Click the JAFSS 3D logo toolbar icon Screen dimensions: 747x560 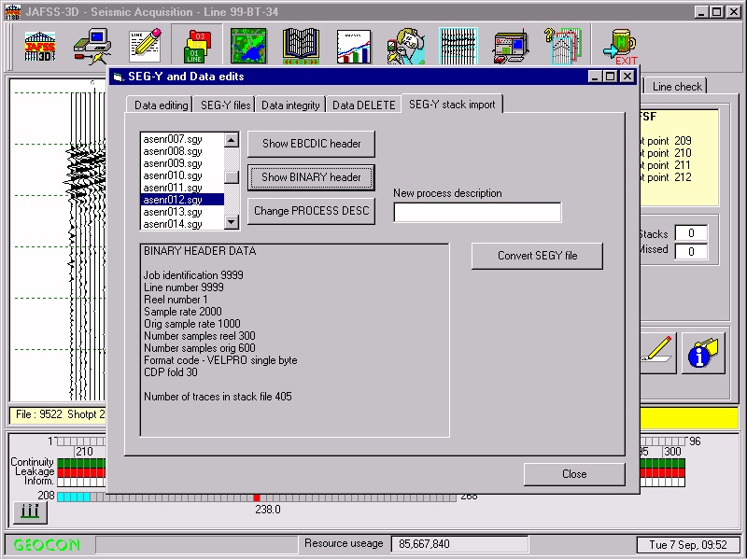pos(40,46)
